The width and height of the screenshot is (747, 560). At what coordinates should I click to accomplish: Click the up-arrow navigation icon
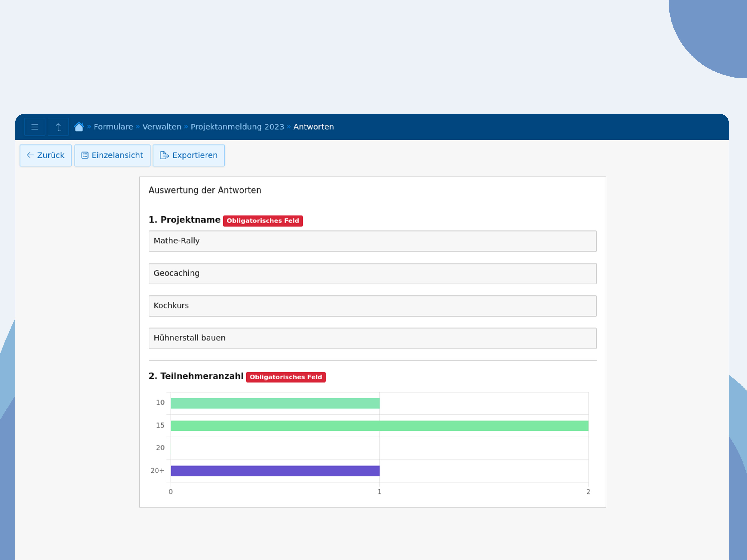pyautogui.click(x=58, y=127)
